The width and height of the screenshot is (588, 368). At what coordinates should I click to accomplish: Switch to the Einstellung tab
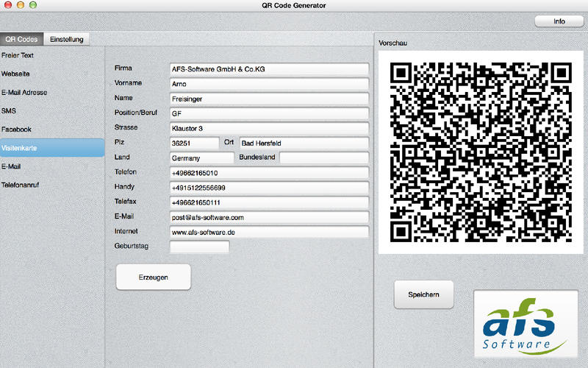click(x=66, y=39)
